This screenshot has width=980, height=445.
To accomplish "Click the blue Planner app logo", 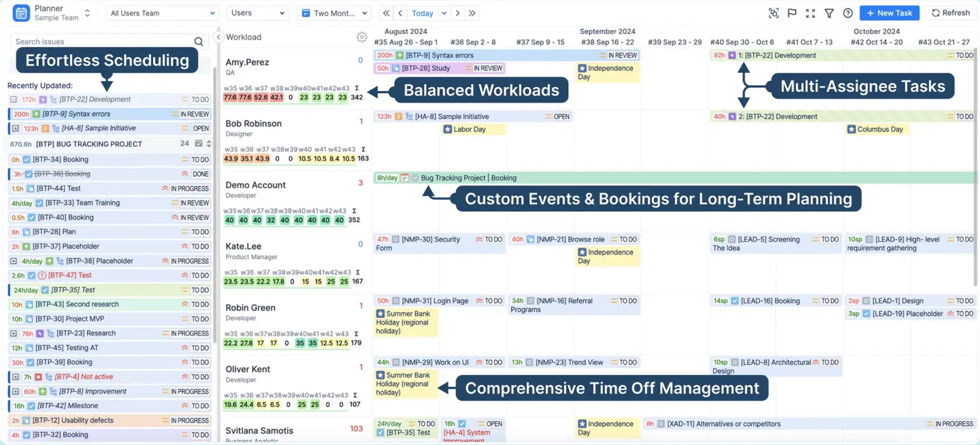I will [20, 12].
